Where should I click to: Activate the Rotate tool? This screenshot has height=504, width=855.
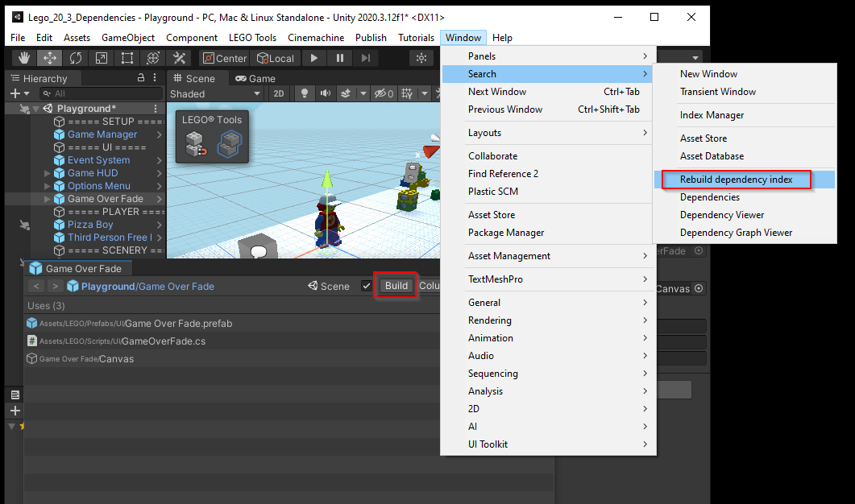(75, 58)
